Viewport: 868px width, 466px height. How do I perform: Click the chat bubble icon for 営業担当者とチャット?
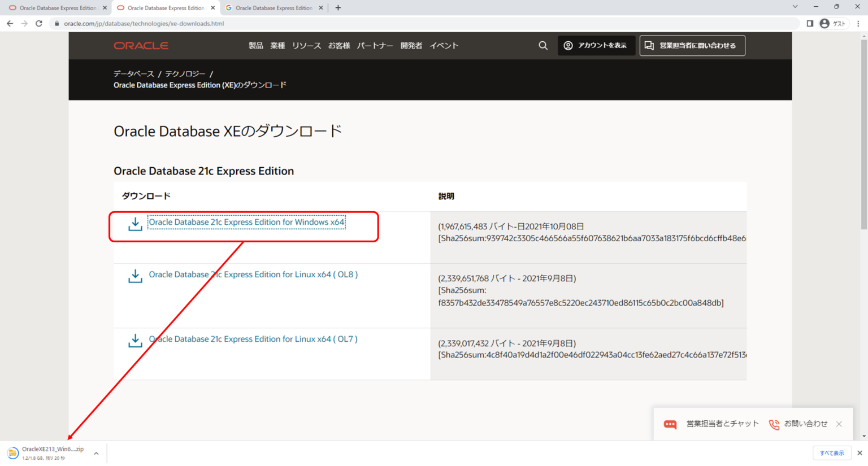[x=670, y=424]
